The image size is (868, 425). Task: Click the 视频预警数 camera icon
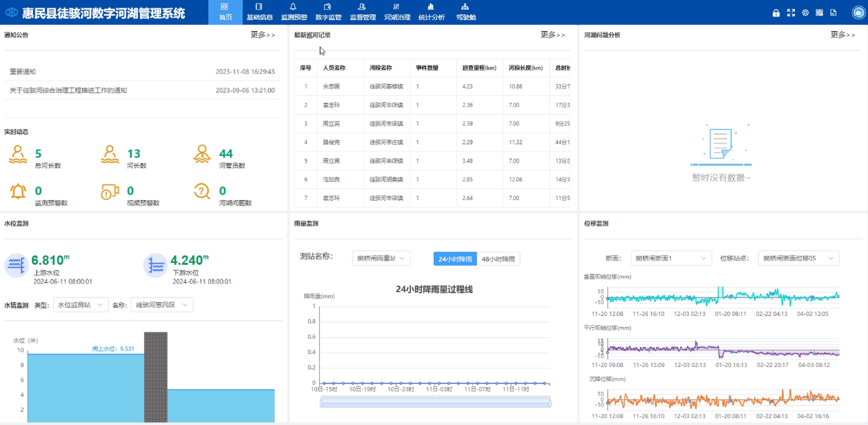(x=110, y=191)
